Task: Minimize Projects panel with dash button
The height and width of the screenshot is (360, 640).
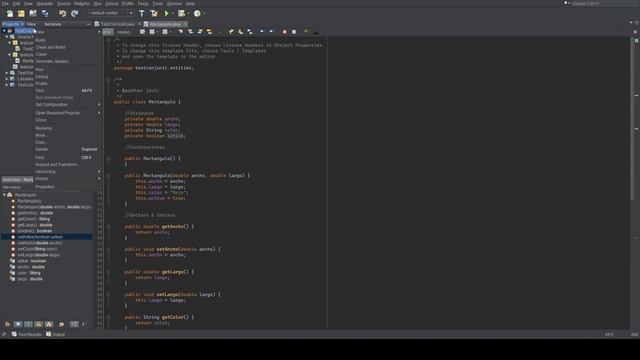Action: (x=89, y=24)
